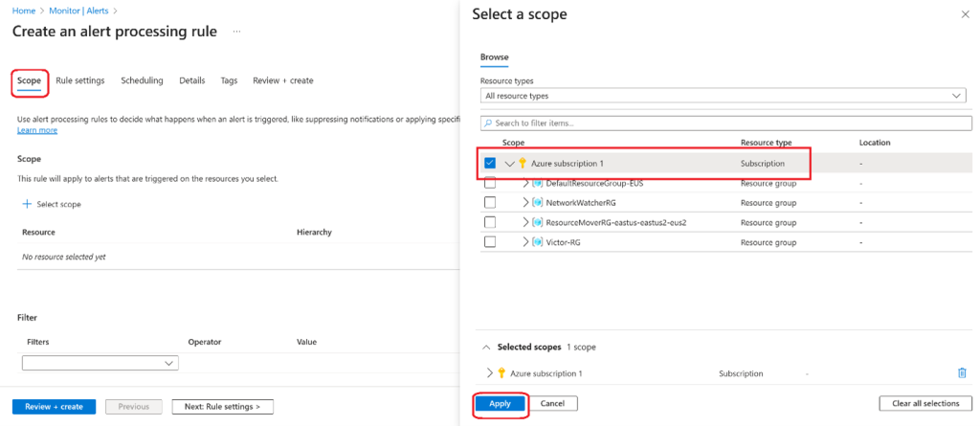This screenshot has width=980, height=426.
Task: Click NetworkWatcherRG resource group icon
Action: pyautogui.click(x=538, y=203)
